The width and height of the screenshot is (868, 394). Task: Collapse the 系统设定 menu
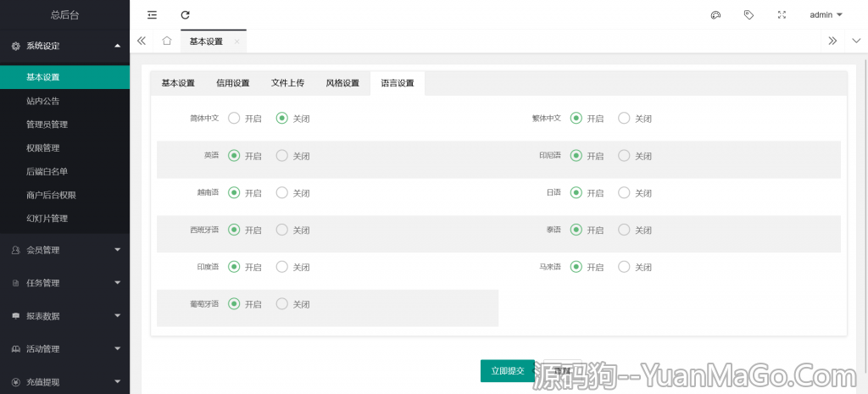[117, 46]
